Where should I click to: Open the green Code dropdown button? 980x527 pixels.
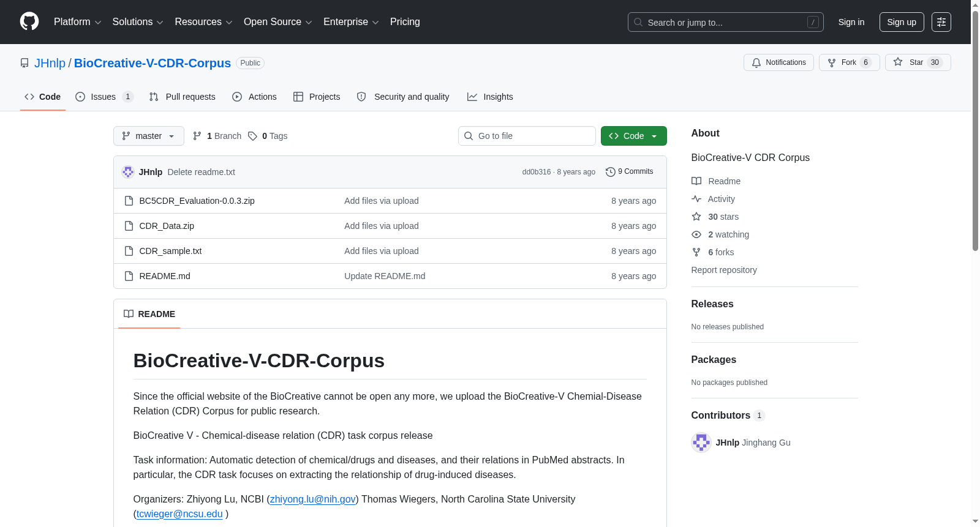point(634,136)
